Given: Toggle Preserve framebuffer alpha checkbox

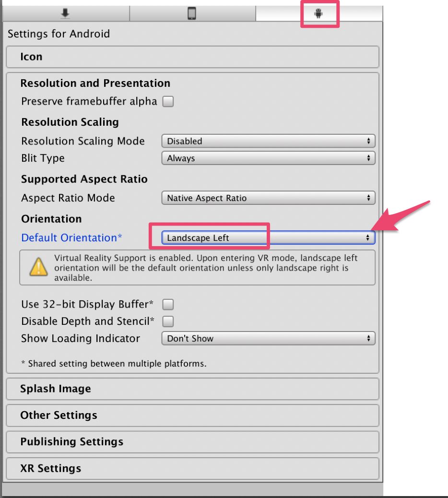Looking at the screenshot, I should (168, 102).
